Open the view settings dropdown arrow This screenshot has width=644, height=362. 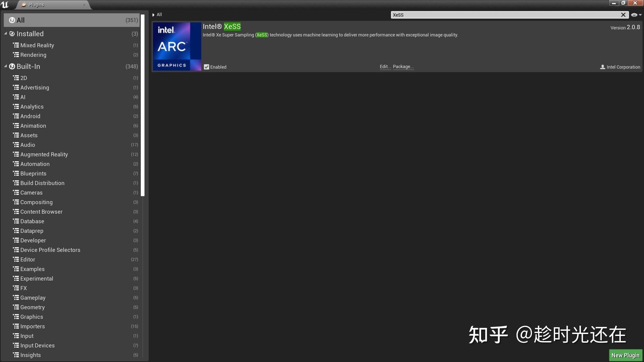[639, 14]
